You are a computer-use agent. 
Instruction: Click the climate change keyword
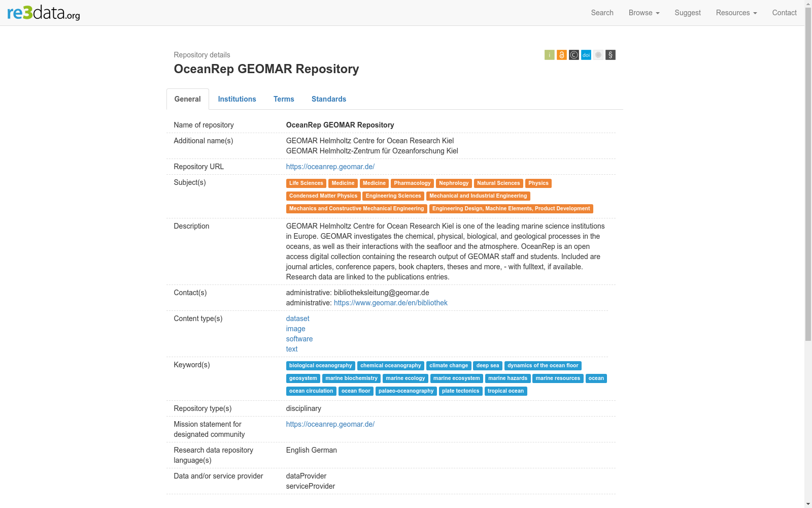point(449,366)
